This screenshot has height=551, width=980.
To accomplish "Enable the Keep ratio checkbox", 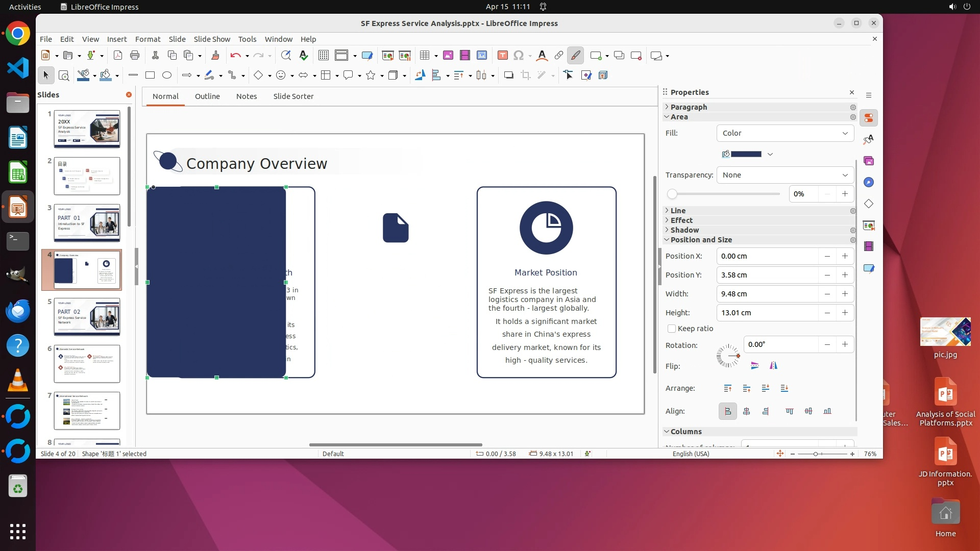I will pyautogui.click(x=672, y=329).
